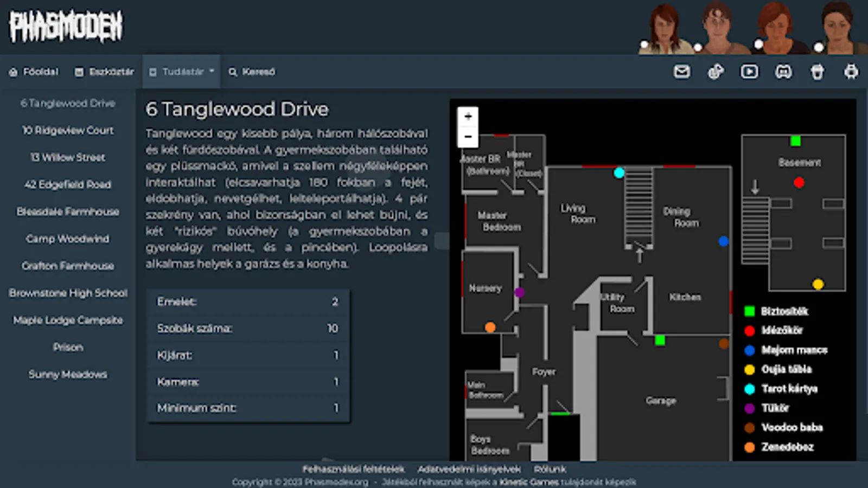Viewport: 868px width, 488px height.
Task: Click the Minimum szint row
Action: click(x=248, y=408)
